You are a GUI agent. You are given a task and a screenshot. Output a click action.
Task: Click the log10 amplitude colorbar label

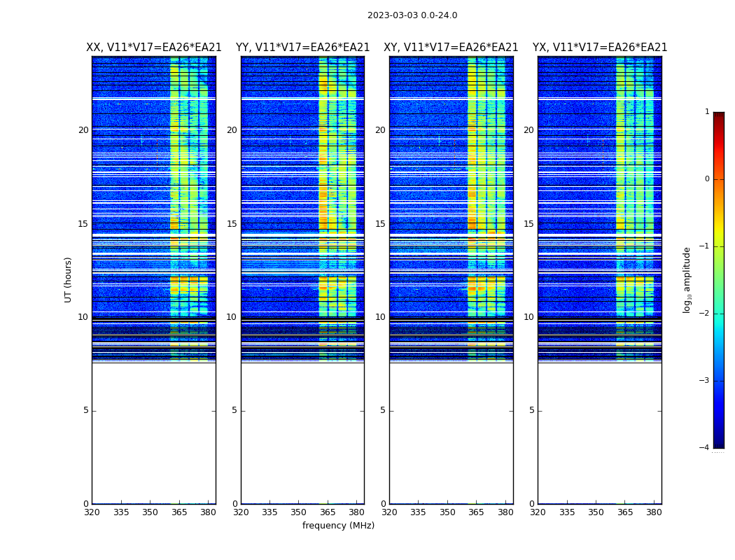687,279
